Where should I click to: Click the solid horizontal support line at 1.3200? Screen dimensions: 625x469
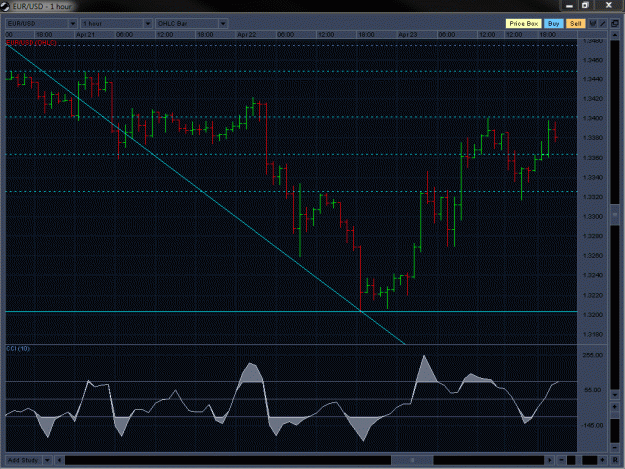pos(291,311)
